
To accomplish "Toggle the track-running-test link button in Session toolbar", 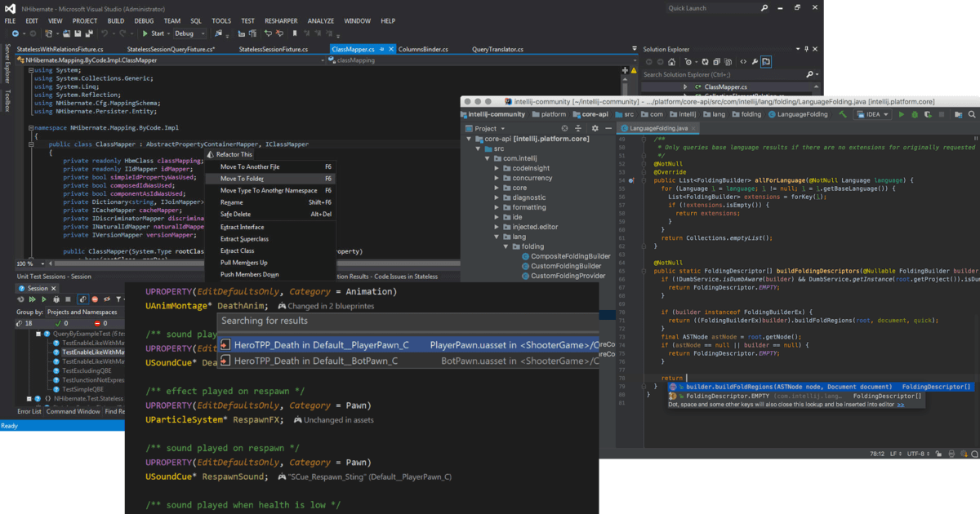I will (x=82, y=299).
